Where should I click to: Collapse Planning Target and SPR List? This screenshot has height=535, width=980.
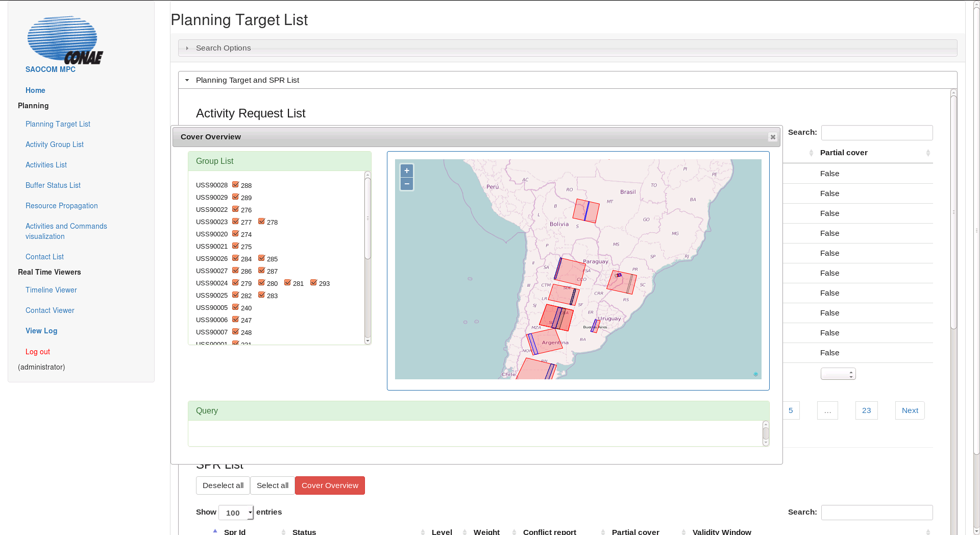(247, 80)
